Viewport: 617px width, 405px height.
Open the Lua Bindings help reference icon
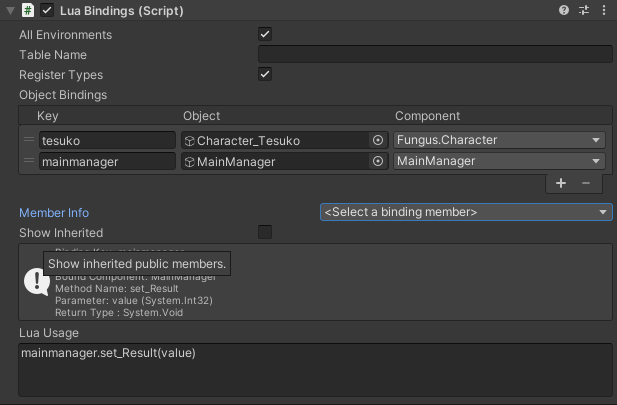click(x=565, y=10)
